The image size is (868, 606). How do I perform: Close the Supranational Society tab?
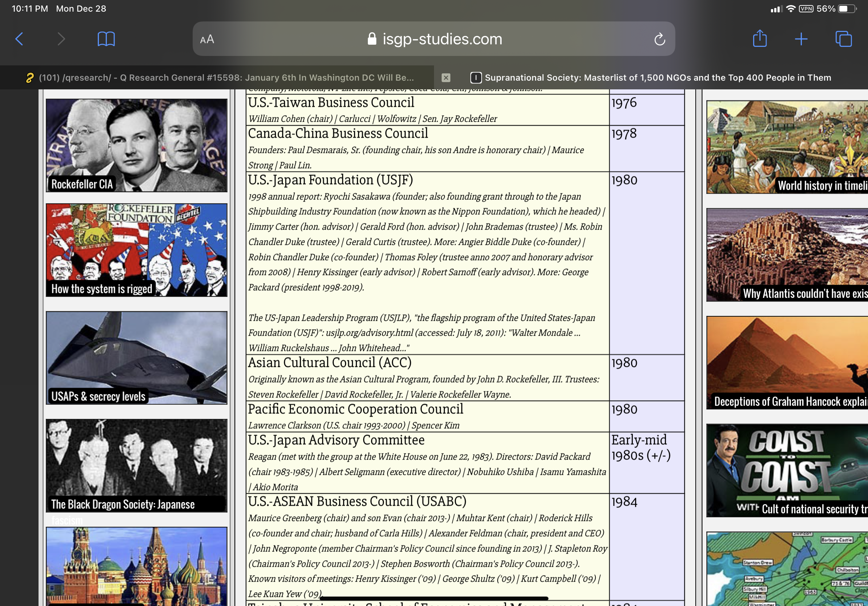coord(446,77)
